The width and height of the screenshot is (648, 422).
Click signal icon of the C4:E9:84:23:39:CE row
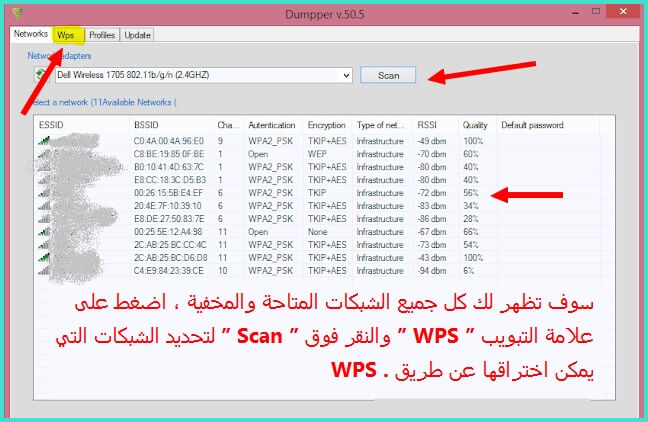click(44, 271)
